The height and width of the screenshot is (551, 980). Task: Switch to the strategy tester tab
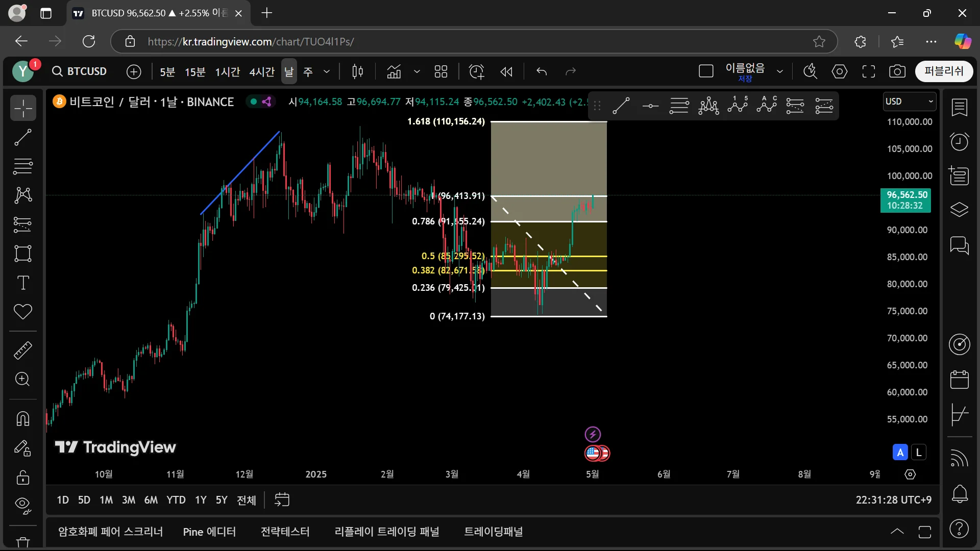point(285,532)
